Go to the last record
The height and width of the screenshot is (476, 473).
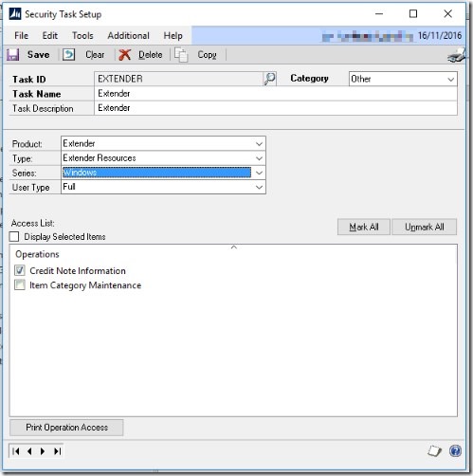57,451
